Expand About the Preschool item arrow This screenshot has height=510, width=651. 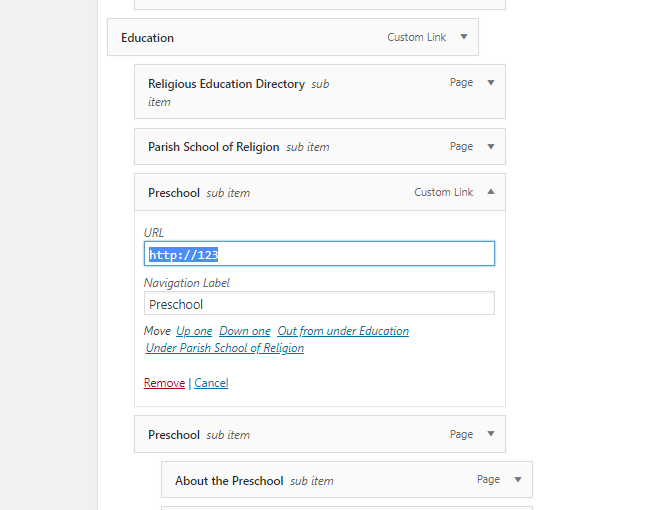517,480
